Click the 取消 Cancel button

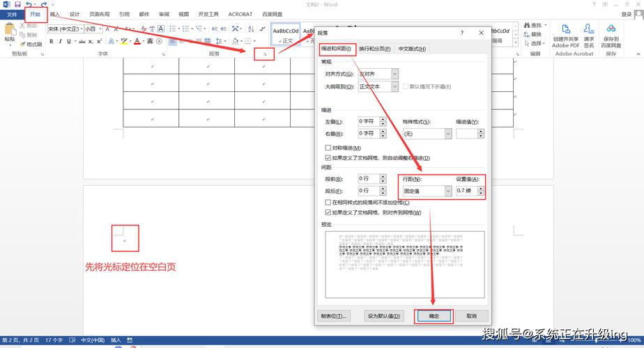tap(471, 316)
